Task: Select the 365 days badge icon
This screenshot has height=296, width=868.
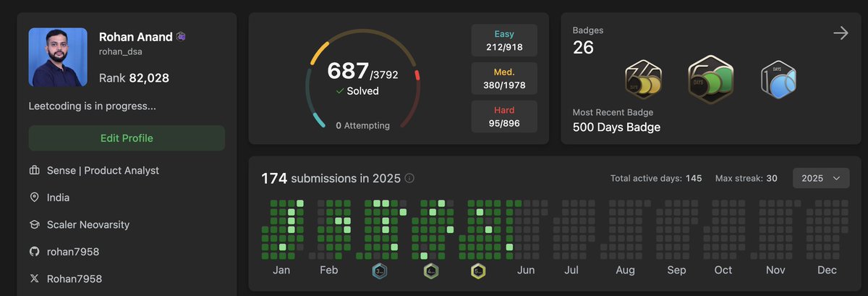Action: pos(644,80)
